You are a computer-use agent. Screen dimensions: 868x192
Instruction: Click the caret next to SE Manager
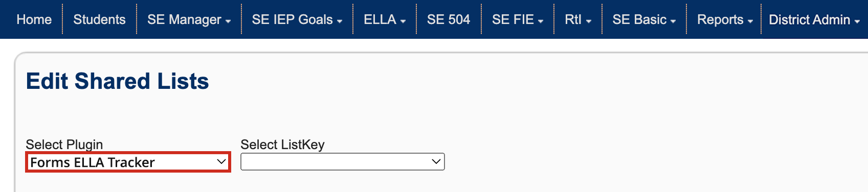click(x=228, y=21)
